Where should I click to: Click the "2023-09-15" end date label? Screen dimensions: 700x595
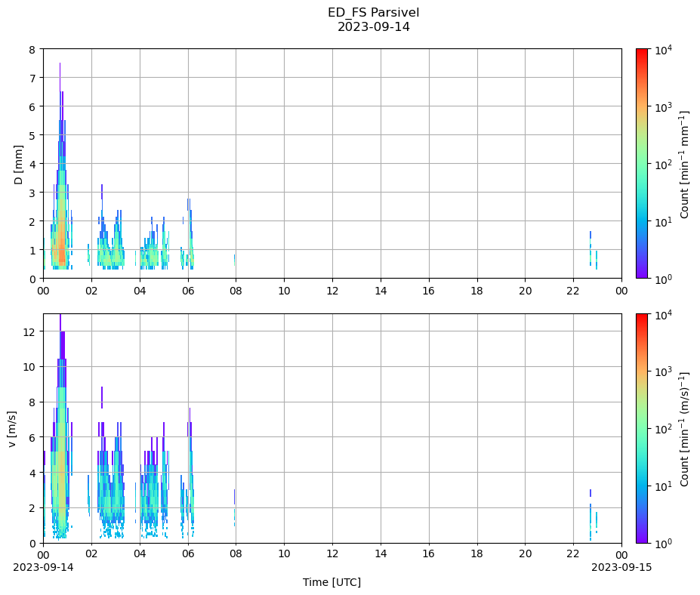click(621, 567)
